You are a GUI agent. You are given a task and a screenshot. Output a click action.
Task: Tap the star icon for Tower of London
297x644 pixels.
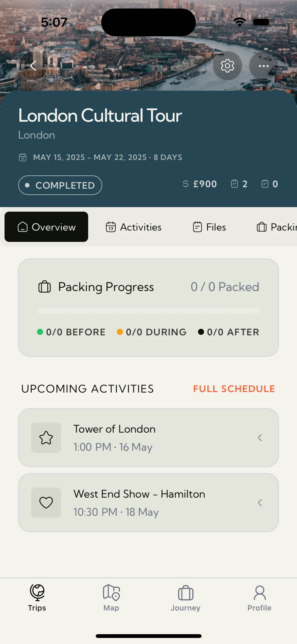coord(46,438)
